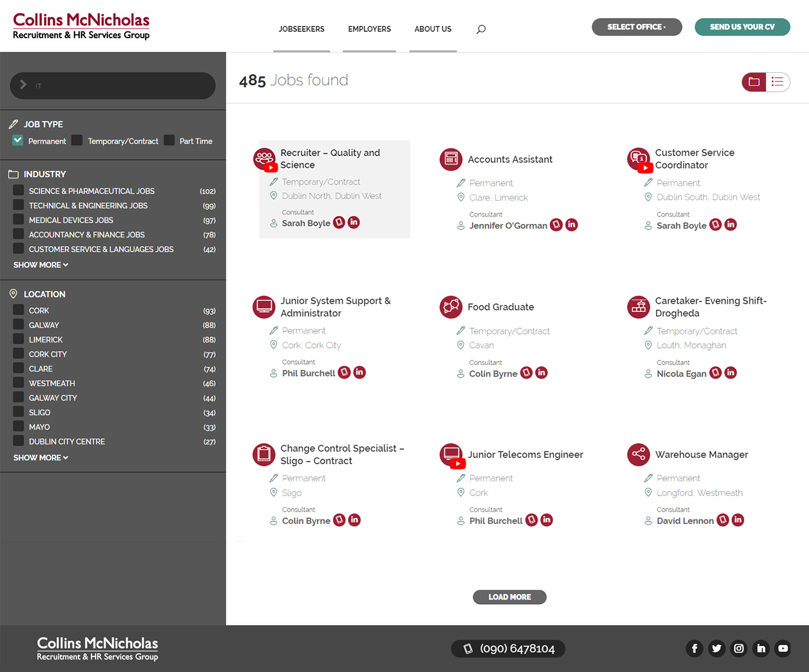Select the Limerick location checkbox

coord(19,339)
